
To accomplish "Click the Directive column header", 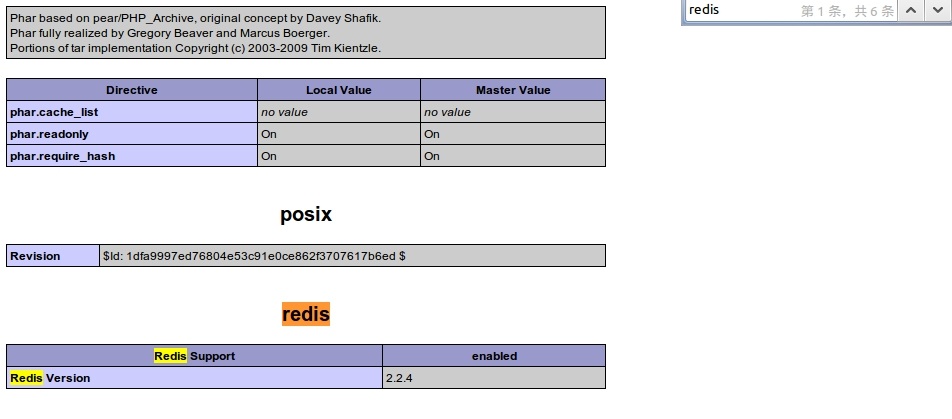I will (131, 90).
